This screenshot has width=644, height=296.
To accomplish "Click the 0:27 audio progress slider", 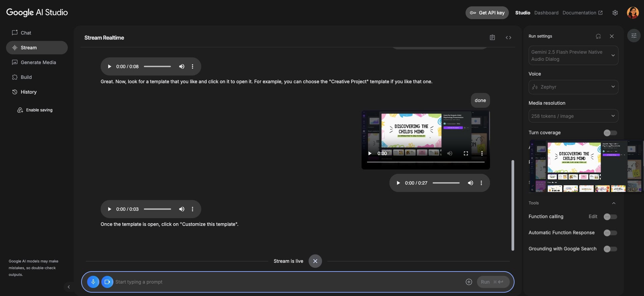I will 446,183.
